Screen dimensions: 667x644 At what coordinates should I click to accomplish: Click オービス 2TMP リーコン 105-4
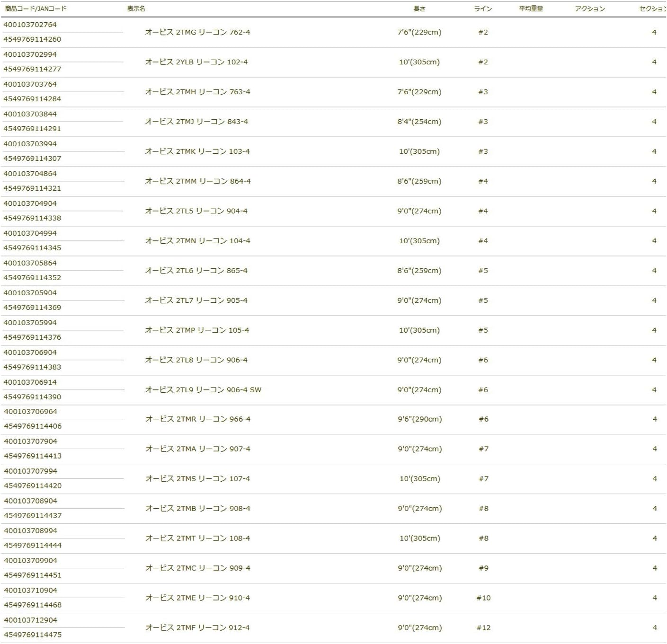197,330
